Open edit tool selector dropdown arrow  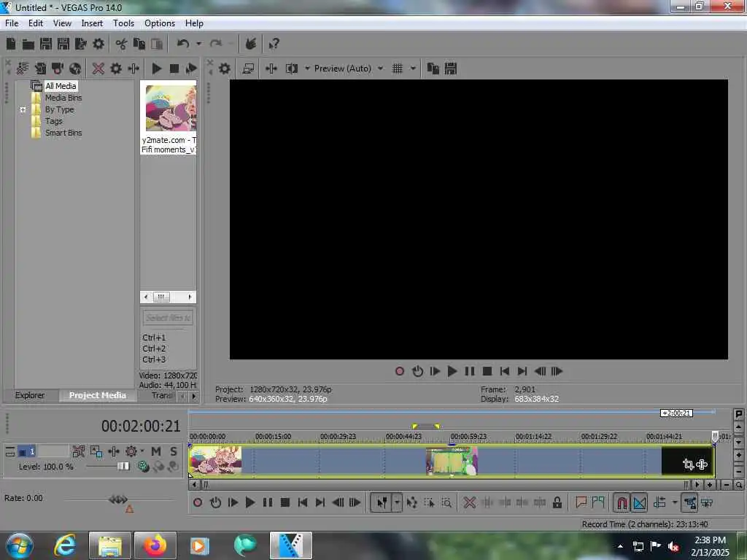click(396, 502)
